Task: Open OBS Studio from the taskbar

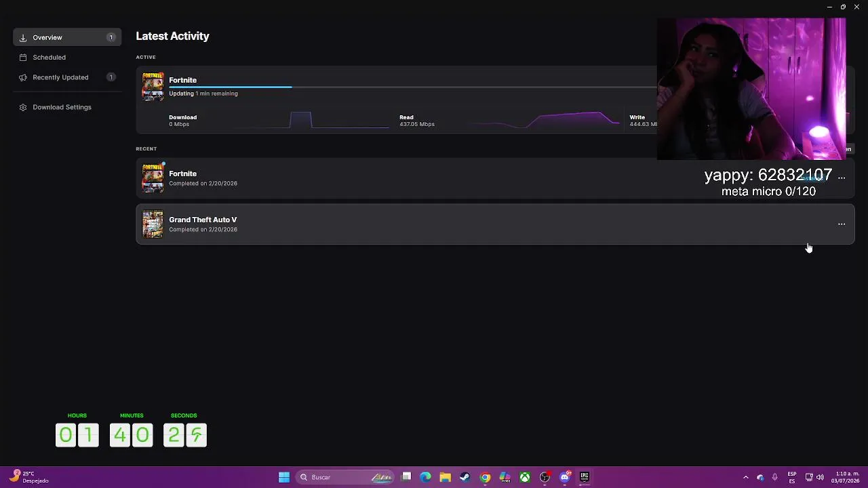Action: (545, 477)
